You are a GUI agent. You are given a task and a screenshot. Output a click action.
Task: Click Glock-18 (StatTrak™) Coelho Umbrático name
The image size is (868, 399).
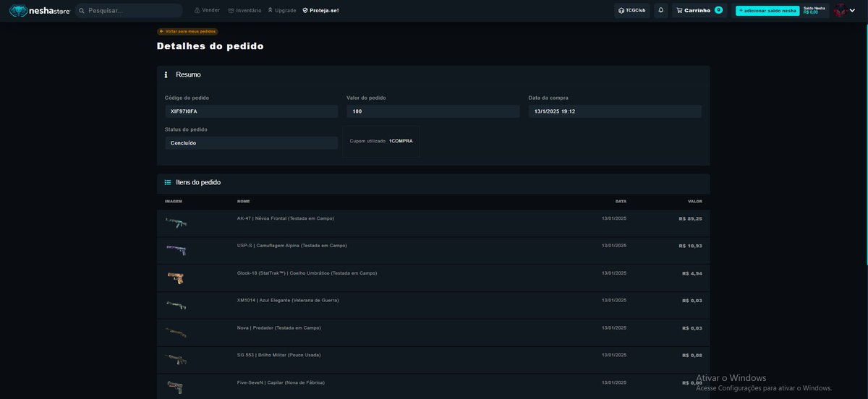pos(307,273)
